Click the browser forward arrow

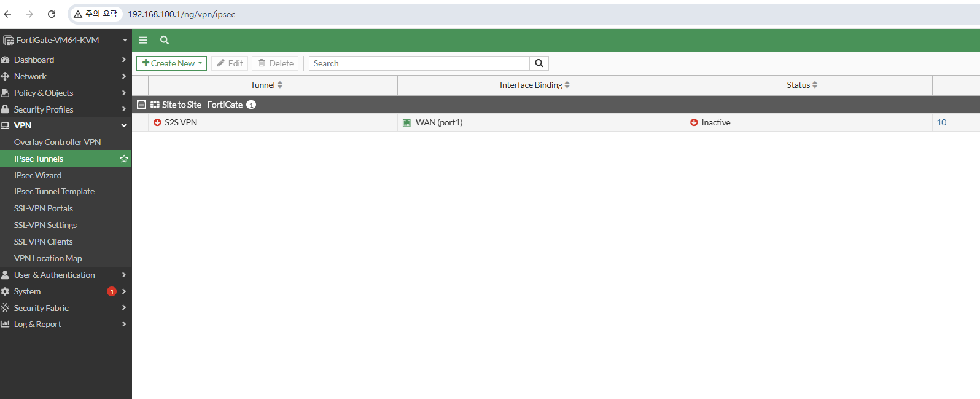click(x=29, y=14)
